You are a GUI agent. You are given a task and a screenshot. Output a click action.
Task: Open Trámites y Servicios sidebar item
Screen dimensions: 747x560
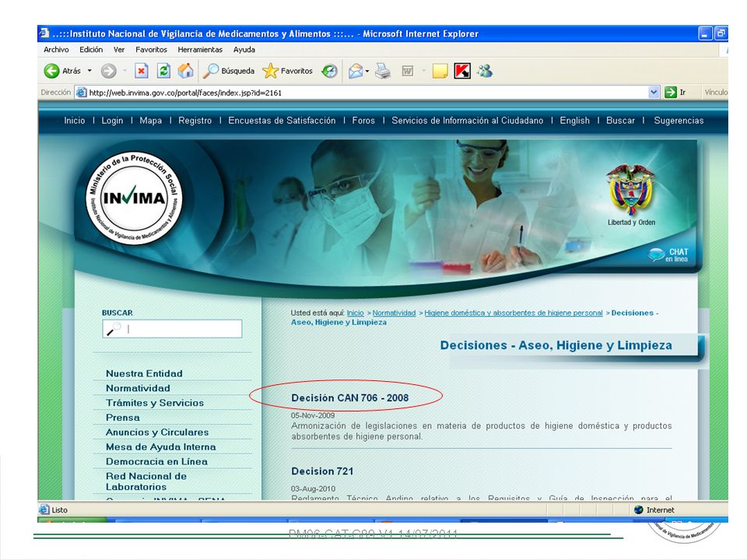(x=155, y=403)
